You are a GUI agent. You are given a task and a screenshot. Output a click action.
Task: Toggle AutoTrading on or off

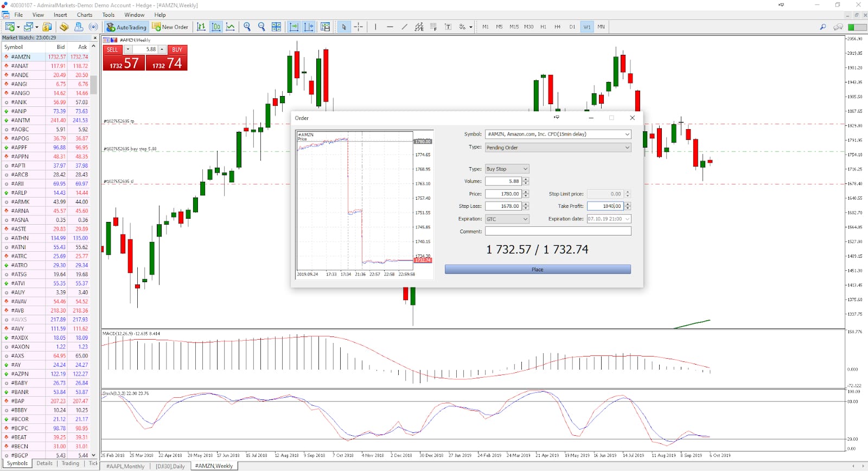(x=126, y=27)
